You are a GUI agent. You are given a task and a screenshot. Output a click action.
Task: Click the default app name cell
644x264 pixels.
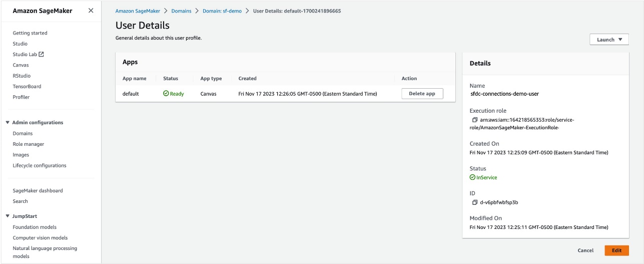[x=131, y=94]
